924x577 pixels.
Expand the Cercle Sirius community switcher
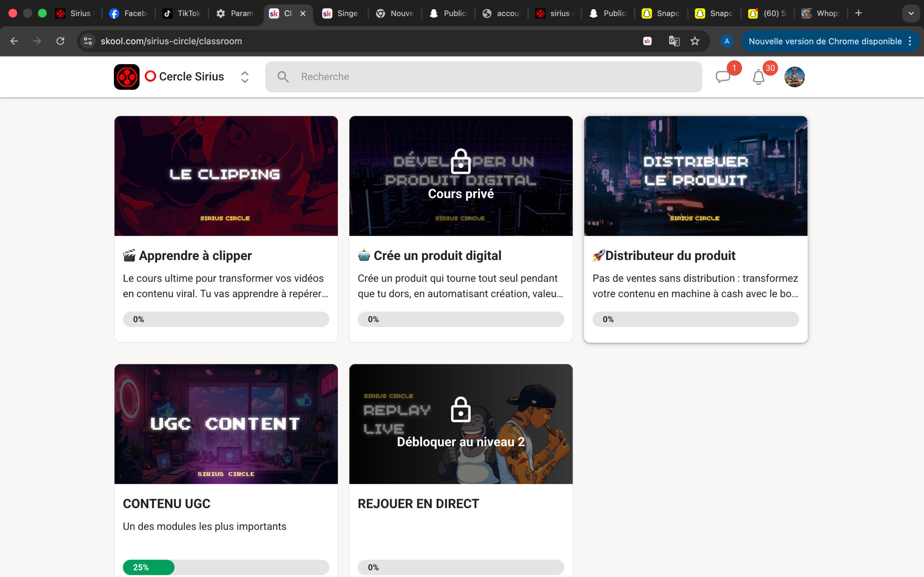[245, 77]
